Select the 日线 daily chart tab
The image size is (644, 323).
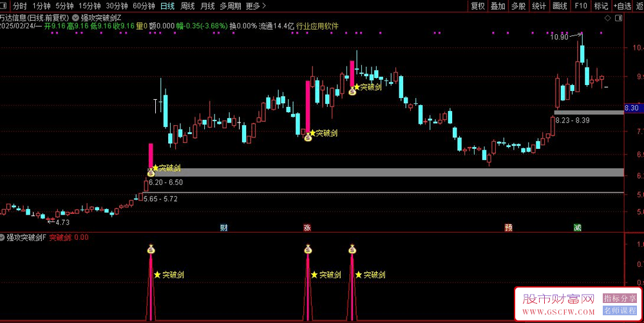pyautogui.click(x=167, y=6)
